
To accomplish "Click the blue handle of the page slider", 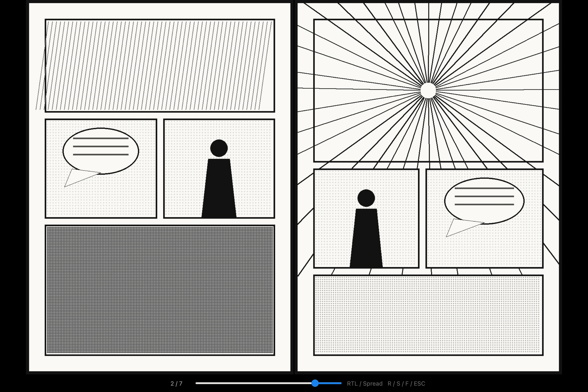I will click(315, 383).
